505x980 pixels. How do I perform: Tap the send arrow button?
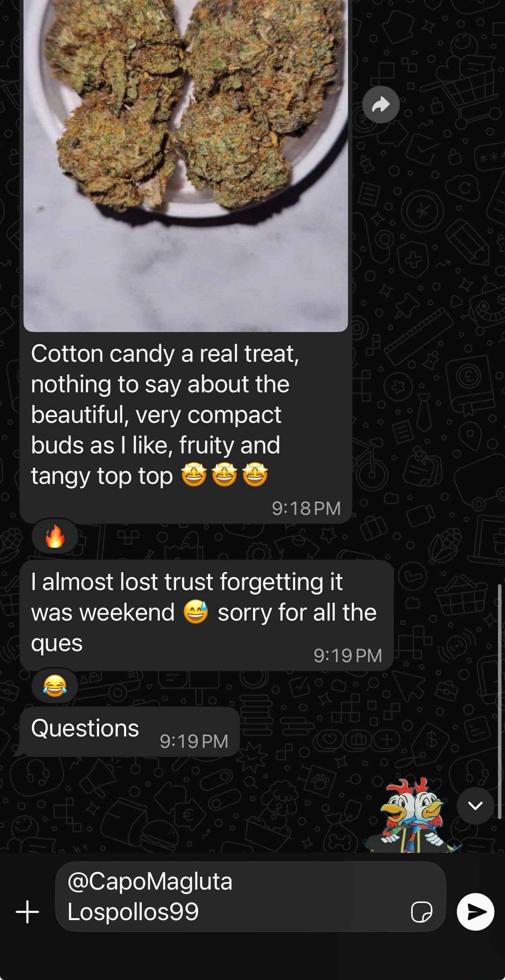pyautogui.click(x=475, y=911)
